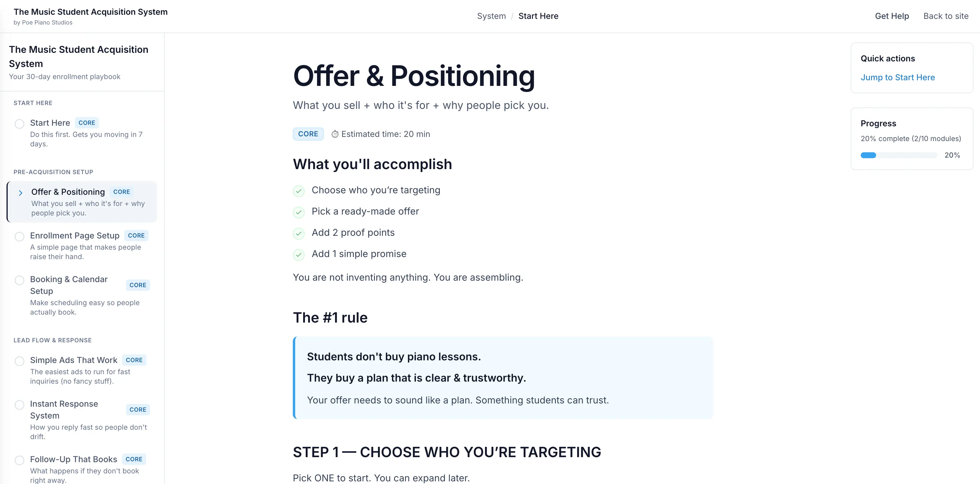Click the CORE badge on Follow-Up That Books

click(134, 459)
